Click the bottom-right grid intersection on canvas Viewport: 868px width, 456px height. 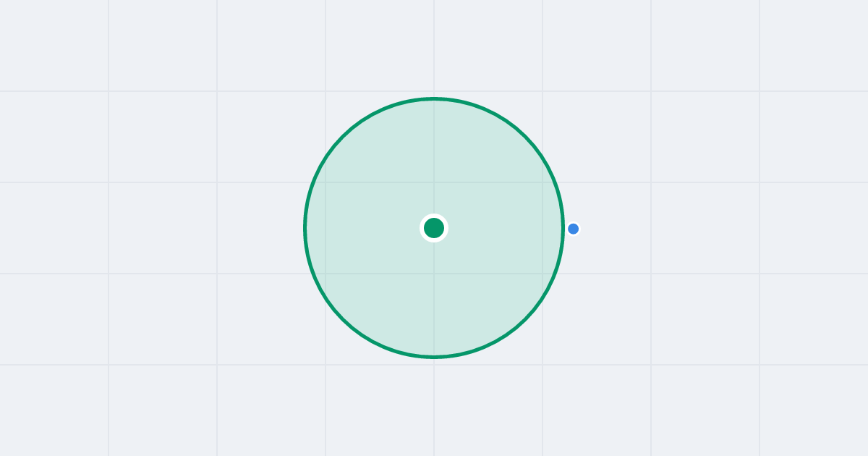pos(759,365)
